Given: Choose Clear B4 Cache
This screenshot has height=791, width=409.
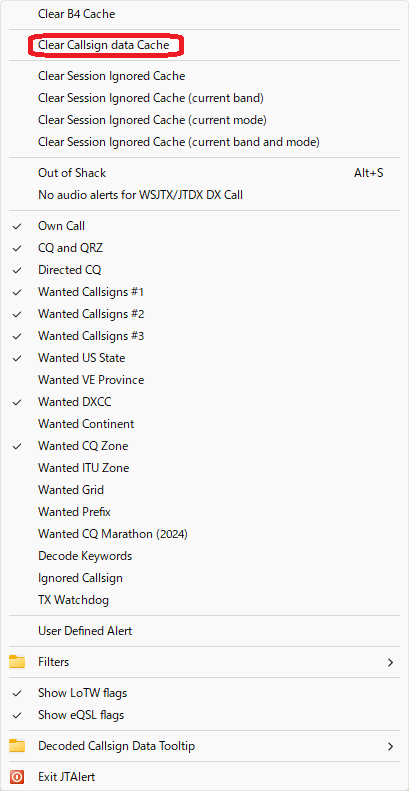Looking at the screenshot, I should pos(204,14).
